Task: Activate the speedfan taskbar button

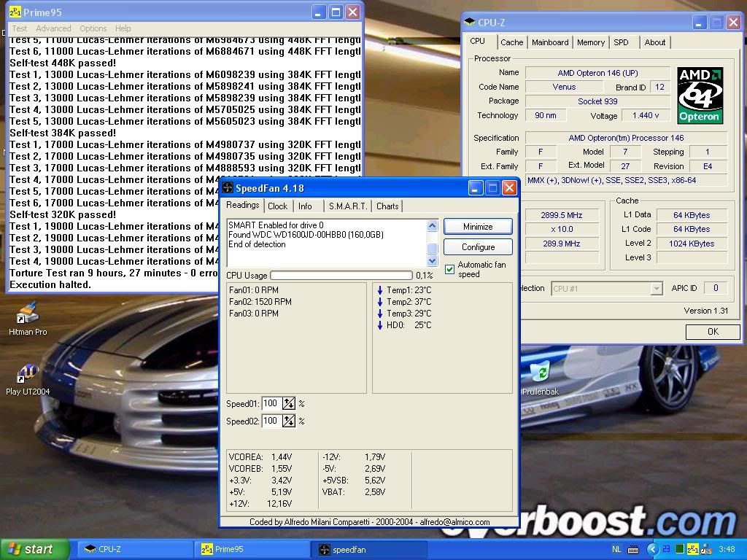Action: click(x=370, y=550)
